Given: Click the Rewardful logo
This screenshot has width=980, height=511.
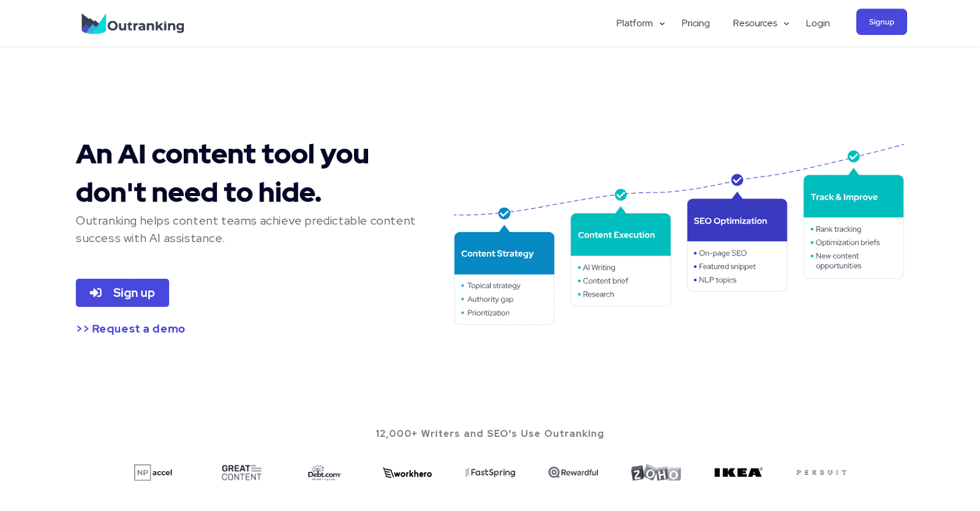Looking at the screenshot, I should pyautogui.click(x=573, y=472).
